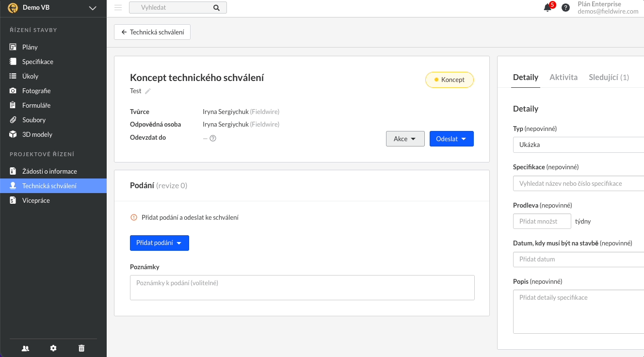Screen dimensions: 644x357
Task: Open the people icon at sidebar bottom
Action: [25, 348]
